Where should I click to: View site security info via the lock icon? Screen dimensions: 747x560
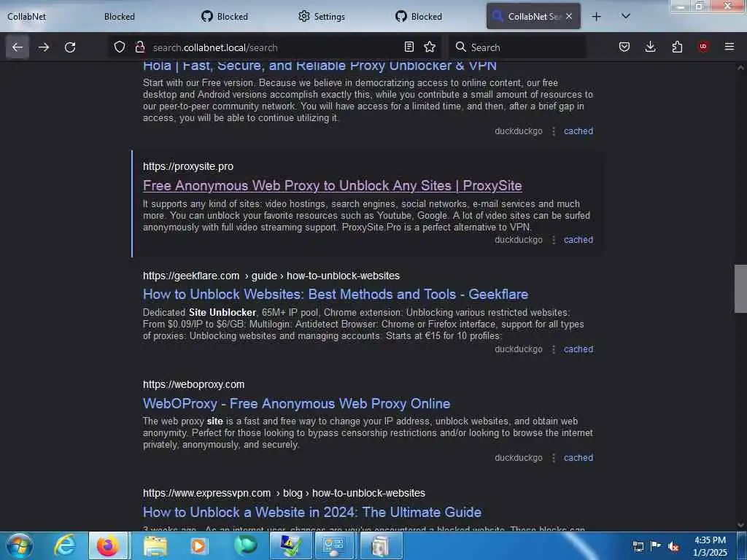point(139,47)
